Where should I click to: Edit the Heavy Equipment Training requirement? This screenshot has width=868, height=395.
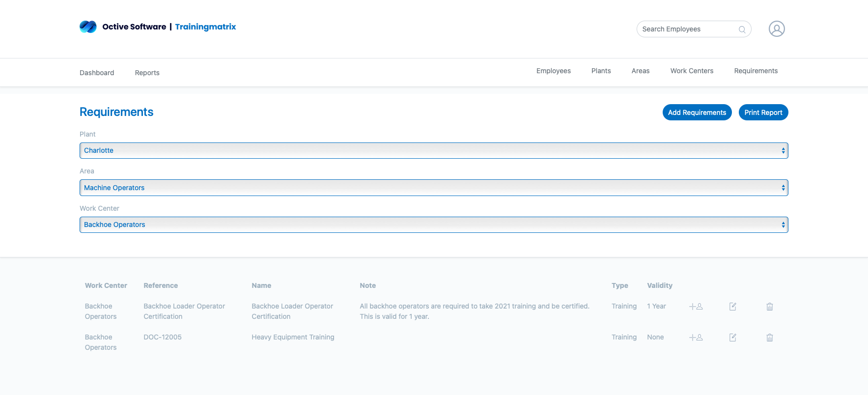732,338
